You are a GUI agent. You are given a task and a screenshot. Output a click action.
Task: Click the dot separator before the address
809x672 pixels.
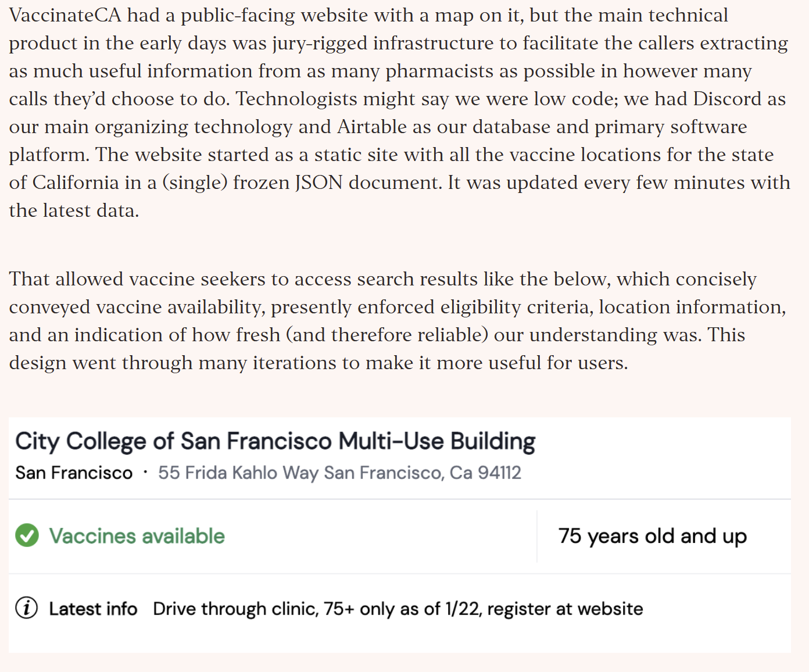[145, 473]
